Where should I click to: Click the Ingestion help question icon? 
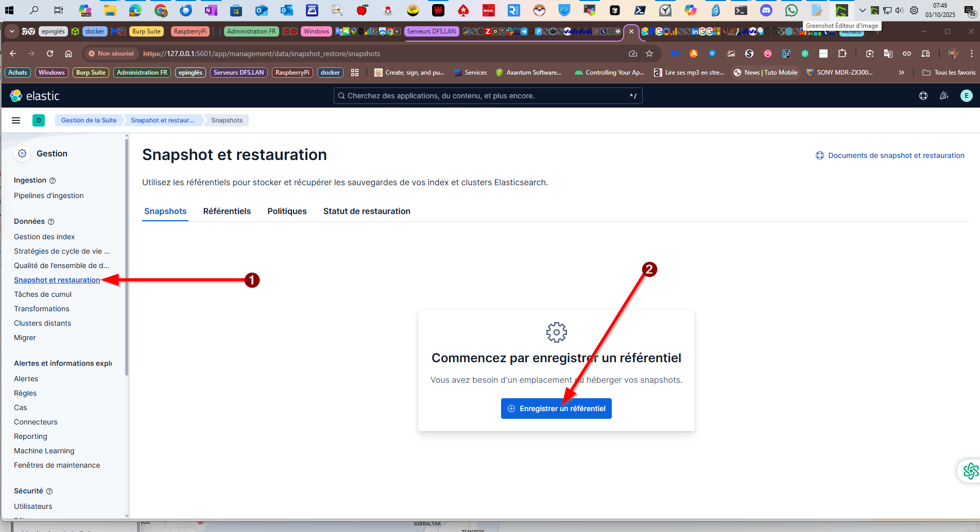point(53,181)
